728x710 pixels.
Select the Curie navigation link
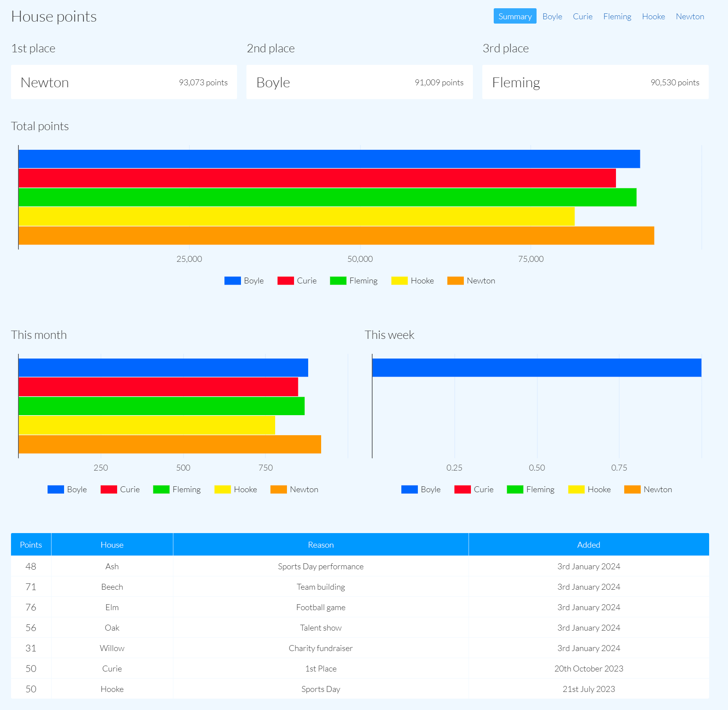(x=583, y=16)
